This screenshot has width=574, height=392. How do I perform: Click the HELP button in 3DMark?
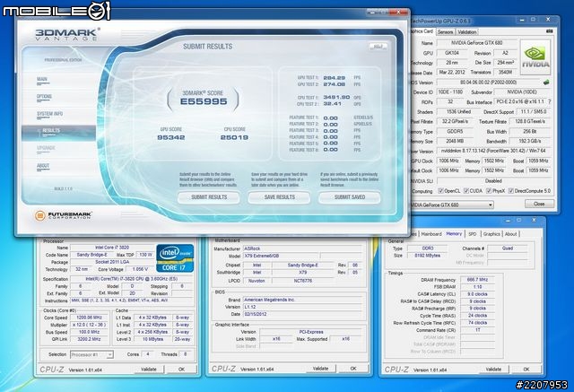click(378, 47)
